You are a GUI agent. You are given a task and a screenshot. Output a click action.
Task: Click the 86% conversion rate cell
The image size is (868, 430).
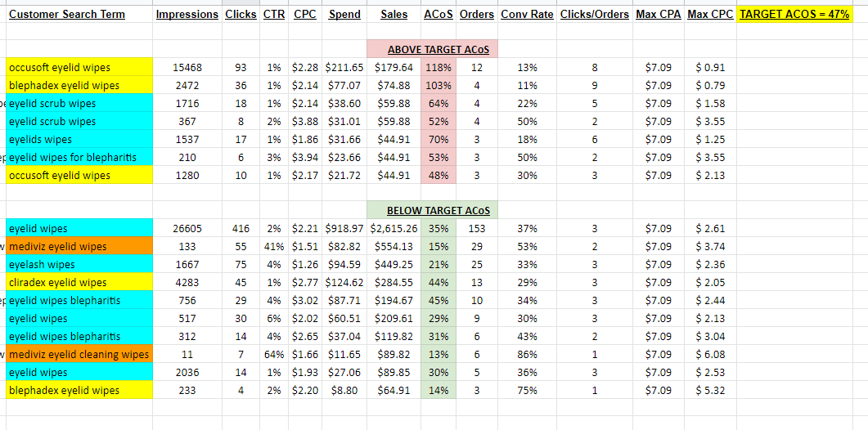point(527,354)
